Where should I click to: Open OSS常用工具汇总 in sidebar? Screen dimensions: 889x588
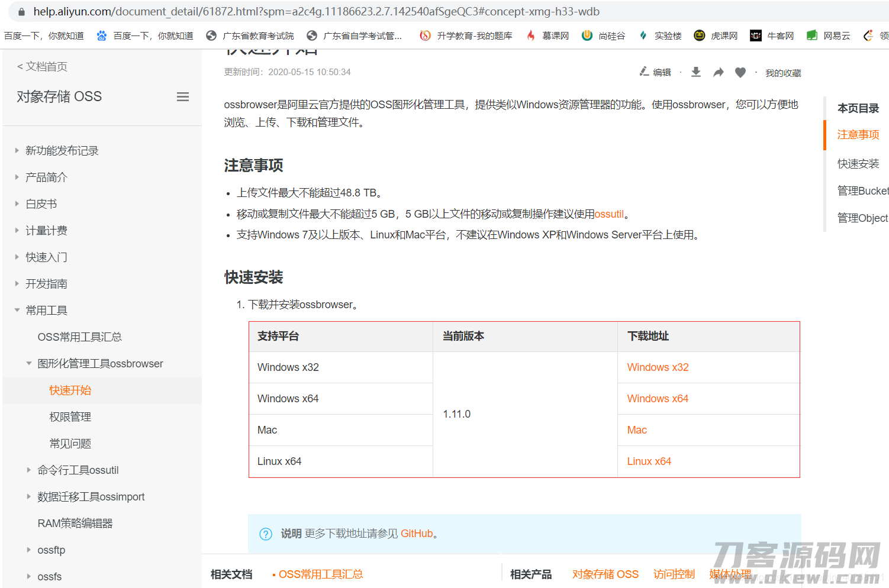click(x=80, y=337)
